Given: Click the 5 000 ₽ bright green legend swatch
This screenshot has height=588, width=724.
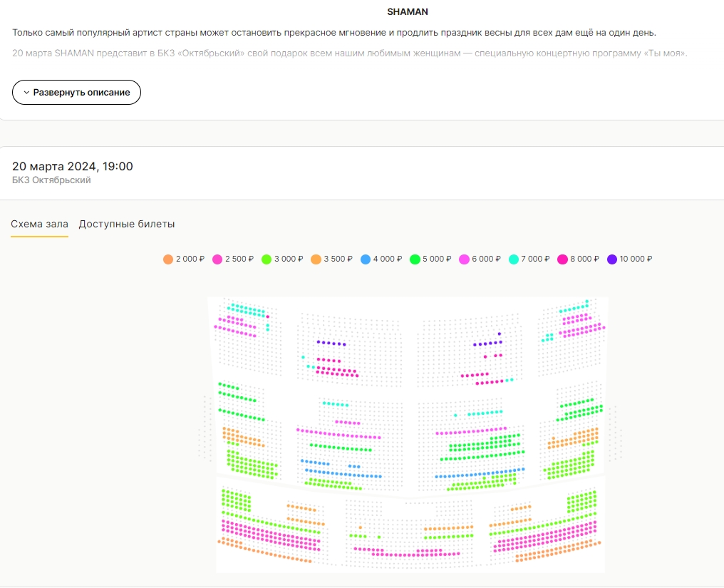Looking at the screenshot, I should coord(415,259).
